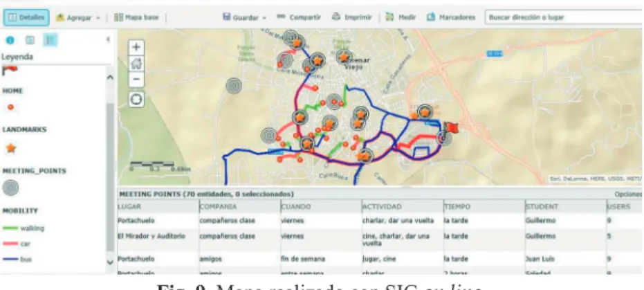Sort by the CUANDO column header

[321, 207]
